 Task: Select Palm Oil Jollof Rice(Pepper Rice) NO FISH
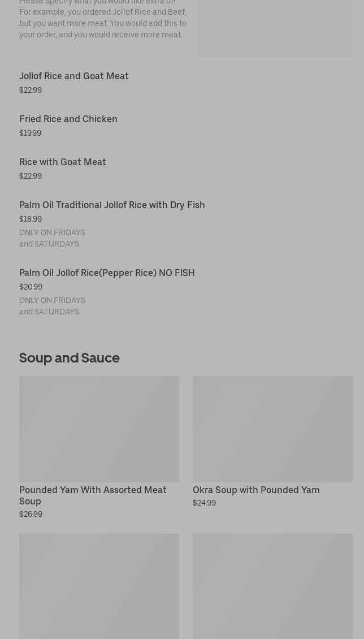click(107, 273)
